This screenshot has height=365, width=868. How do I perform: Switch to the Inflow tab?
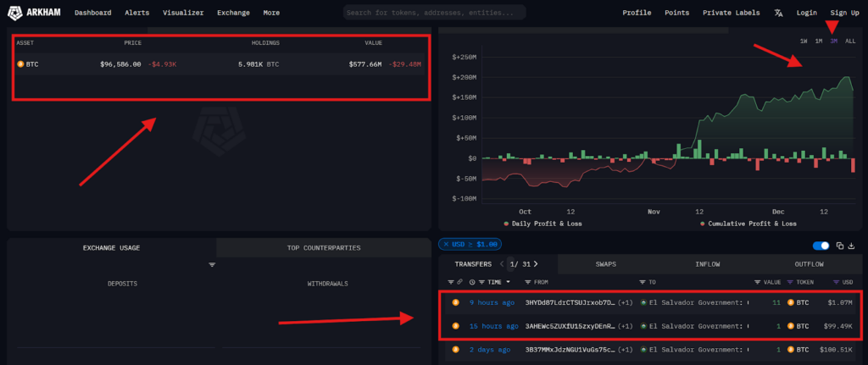[708, 264]
